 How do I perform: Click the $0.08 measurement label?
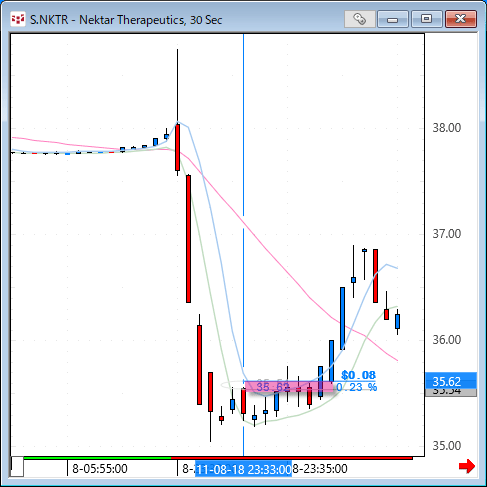[x=358, y=375]
